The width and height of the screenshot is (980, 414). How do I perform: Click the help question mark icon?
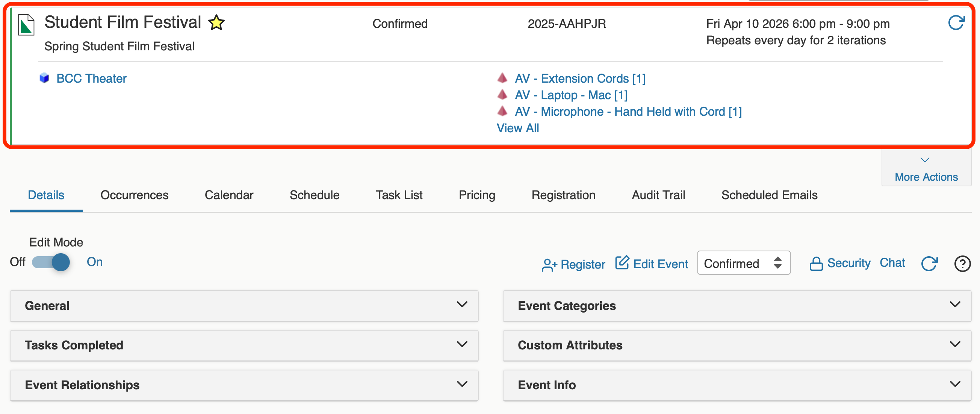(962, 263)
